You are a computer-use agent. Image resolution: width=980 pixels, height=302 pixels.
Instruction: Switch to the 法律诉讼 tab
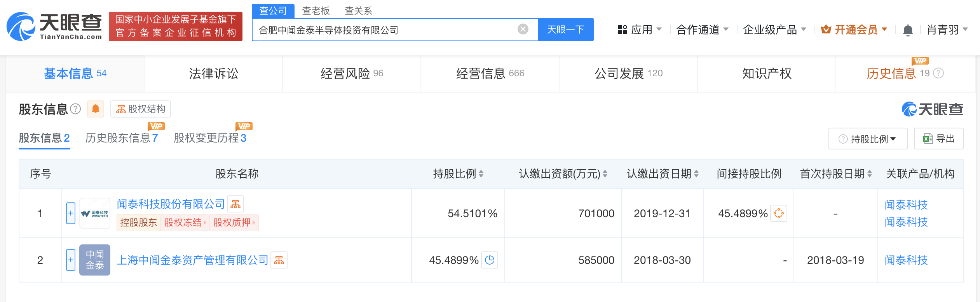coord(214,74)
